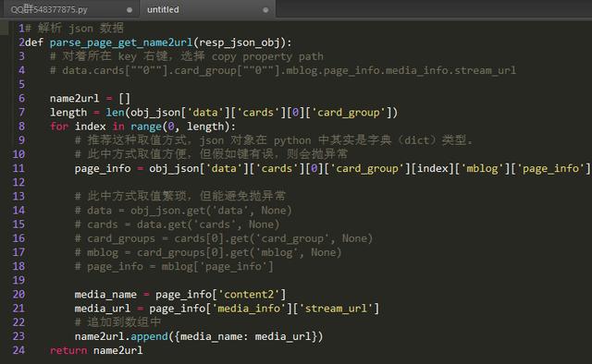Click the range call on line 8
Viewport: 592px width, 364px height.
click(x=146, y=127)
